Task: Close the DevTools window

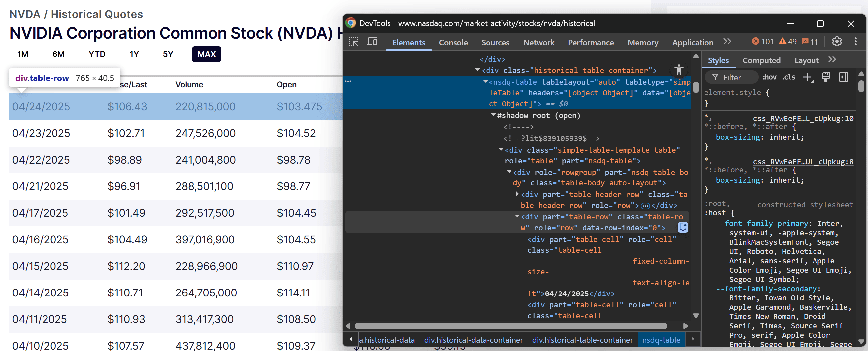Action: [x=851, y=23]
